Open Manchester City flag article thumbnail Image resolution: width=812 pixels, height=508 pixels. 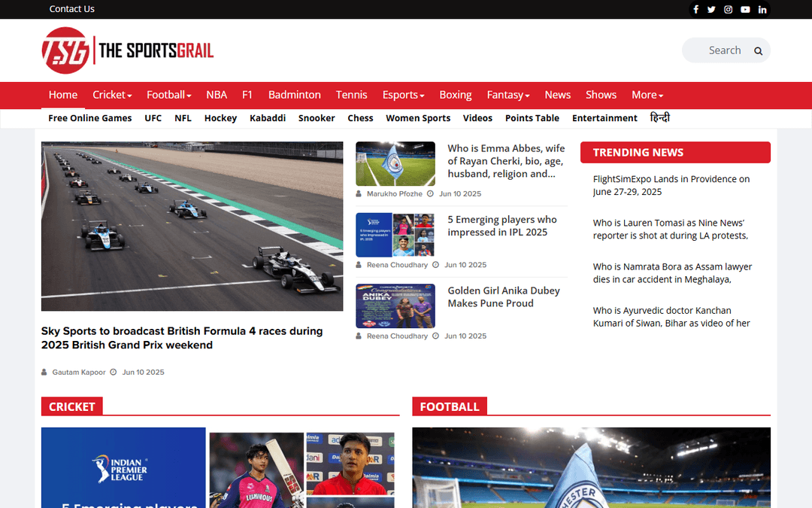pyautogui.click(x=395, y=164)
